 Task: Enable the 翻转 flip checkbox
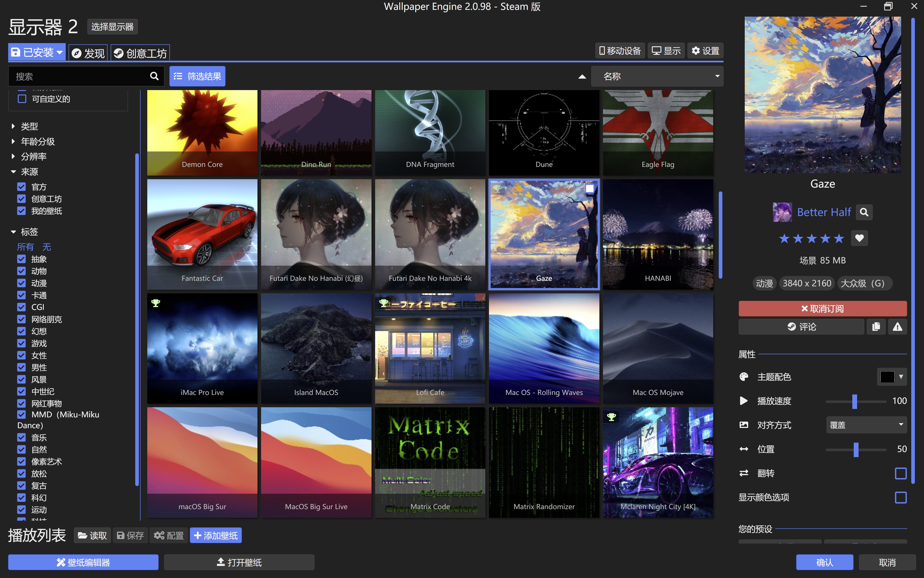pos(901,473)
